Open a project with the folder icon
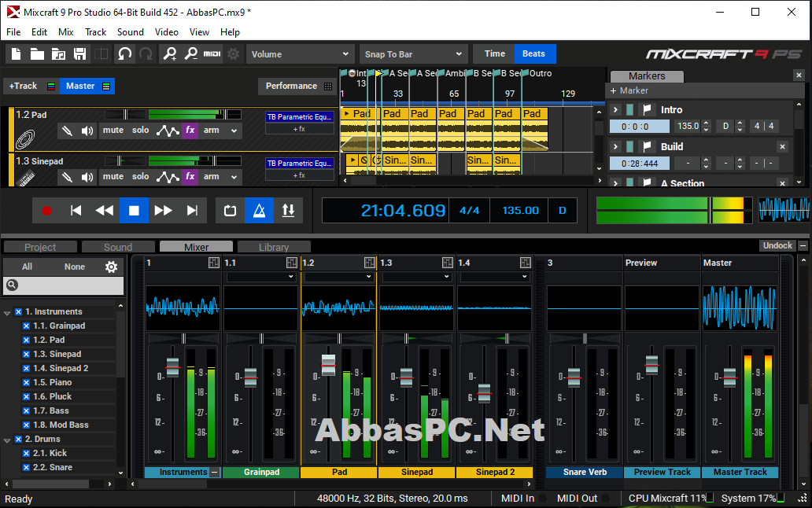The image size is (812, 508). [37, 53]
